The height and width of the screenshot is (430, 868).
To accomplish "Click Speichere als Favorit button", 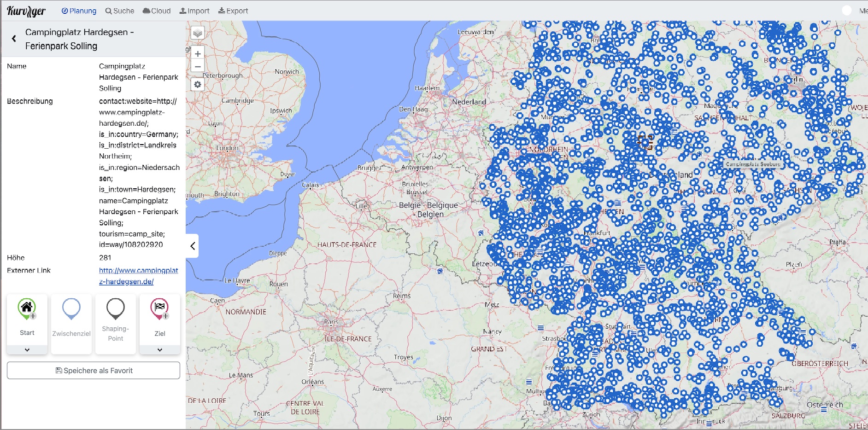I will point(94,371).
